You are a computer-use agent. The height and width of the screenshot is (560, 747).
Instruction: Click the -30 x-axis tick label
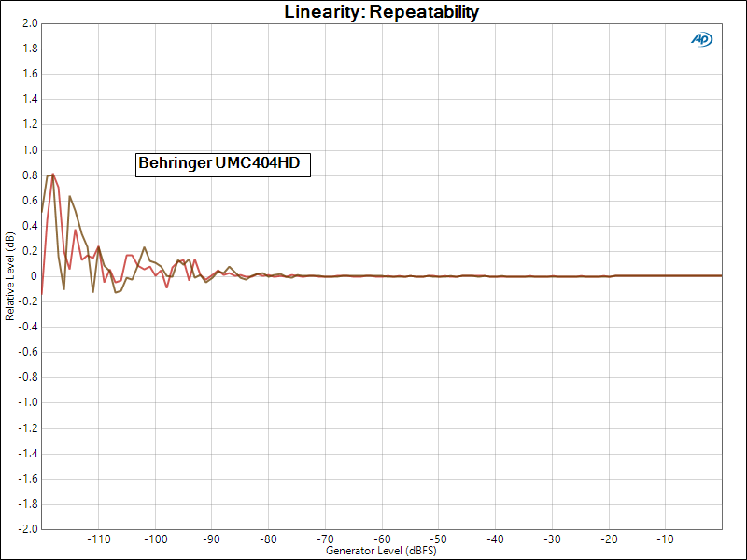(x=552, y=539)
